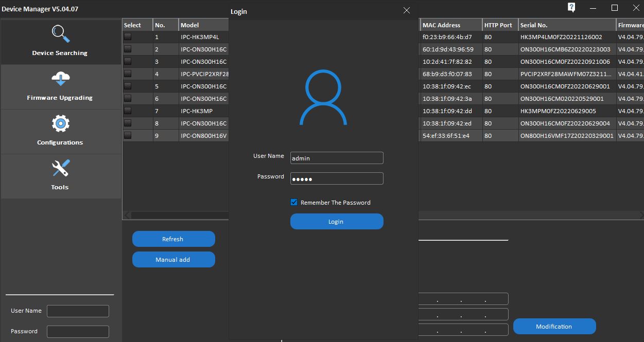
Task: Select checkbox for device row 1
Action: (x=128, y=37)
